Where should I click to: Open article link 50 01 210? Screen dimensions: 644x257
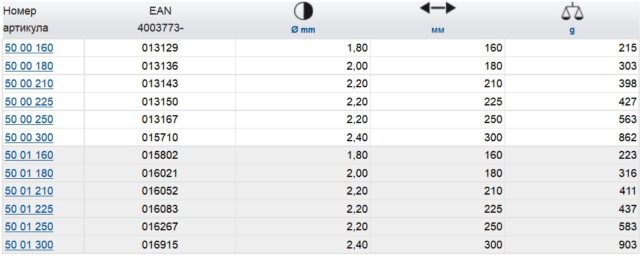point(29,191)
